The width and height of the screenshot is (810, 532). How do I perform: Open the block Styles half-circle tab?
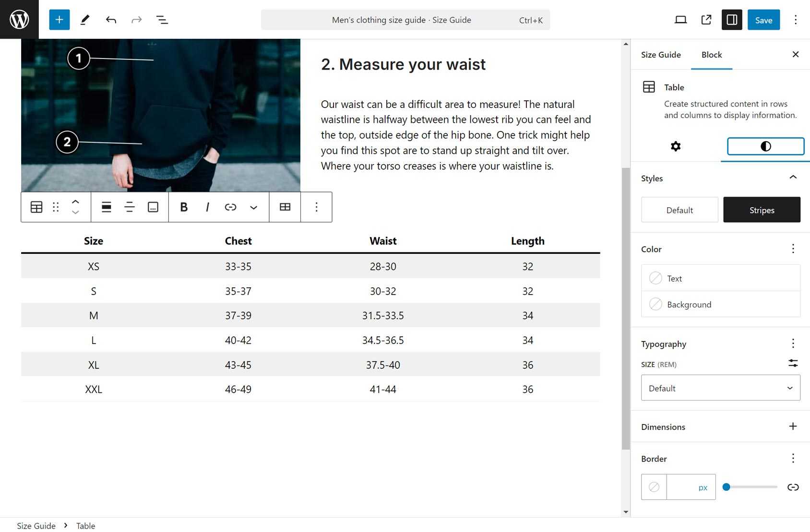pyautogui.click(x=766, y=146)
